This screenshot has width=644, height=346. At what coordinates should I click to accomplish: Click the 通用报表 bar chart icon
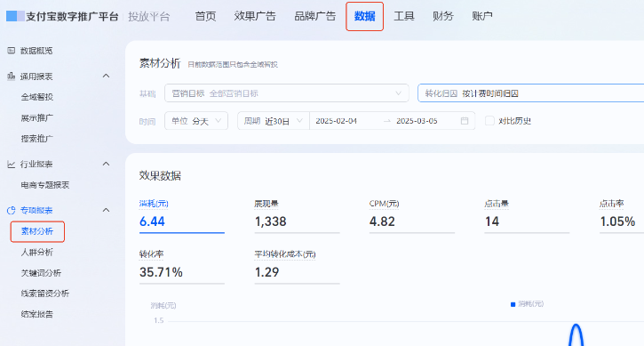[x=11, y=76]
